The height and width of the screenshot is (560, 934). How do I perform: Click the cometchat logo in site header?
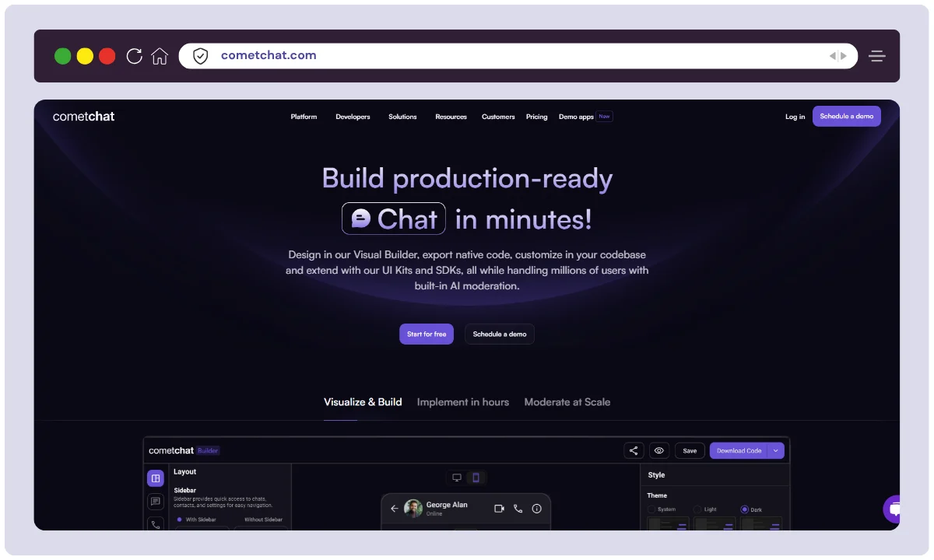83,117
